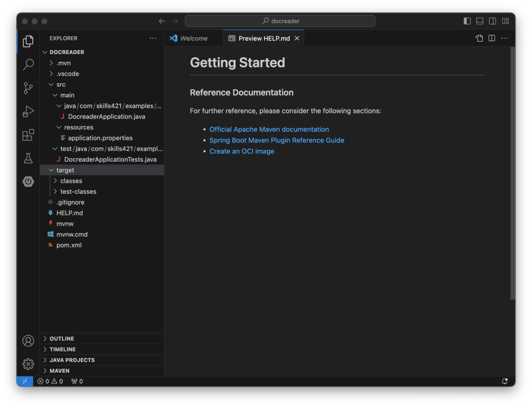Open Source Control view
The height and width of the screenshot is (407, 532).
28,88
